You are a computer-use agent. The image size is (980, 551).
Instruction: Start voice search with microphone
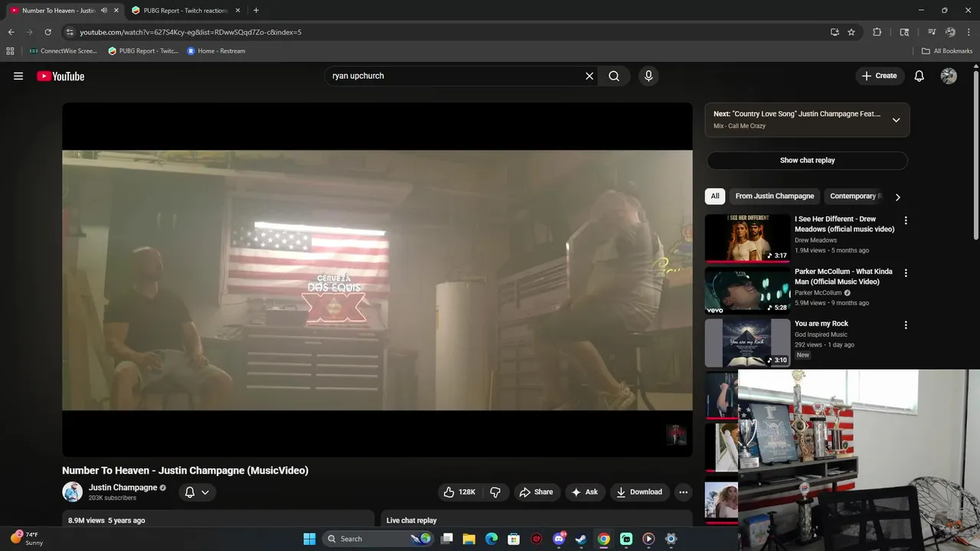click(648, 76)
